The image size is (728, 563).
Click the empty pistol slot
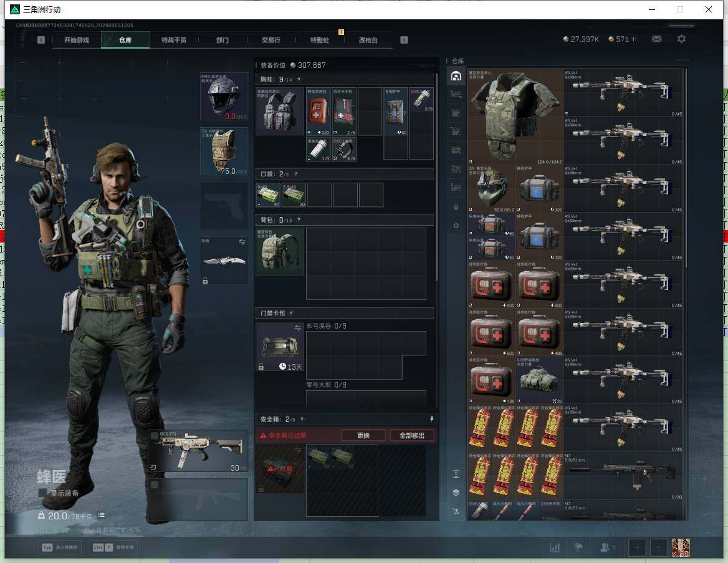pyautogui.click(x=224, y=206)
